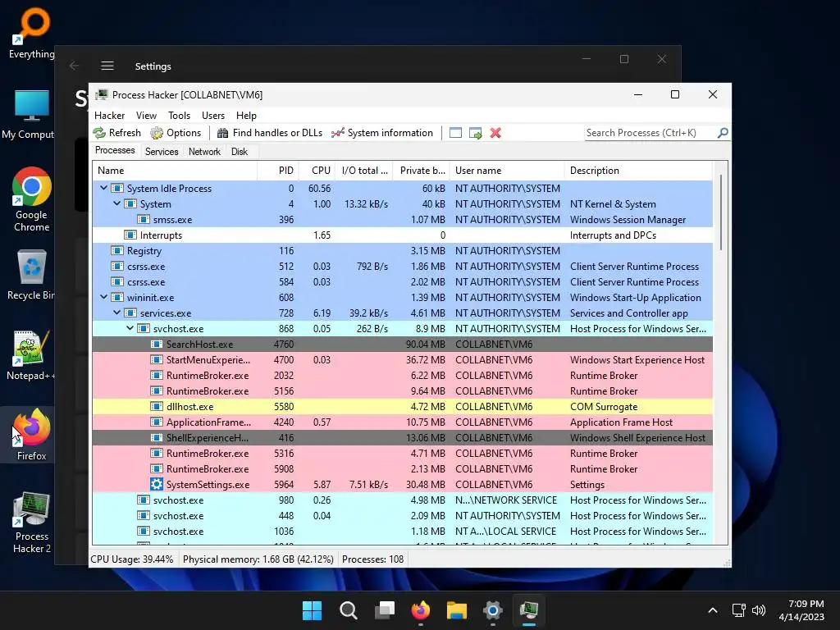Select the ApplicationFrame... process row

[x=402, y=422]
